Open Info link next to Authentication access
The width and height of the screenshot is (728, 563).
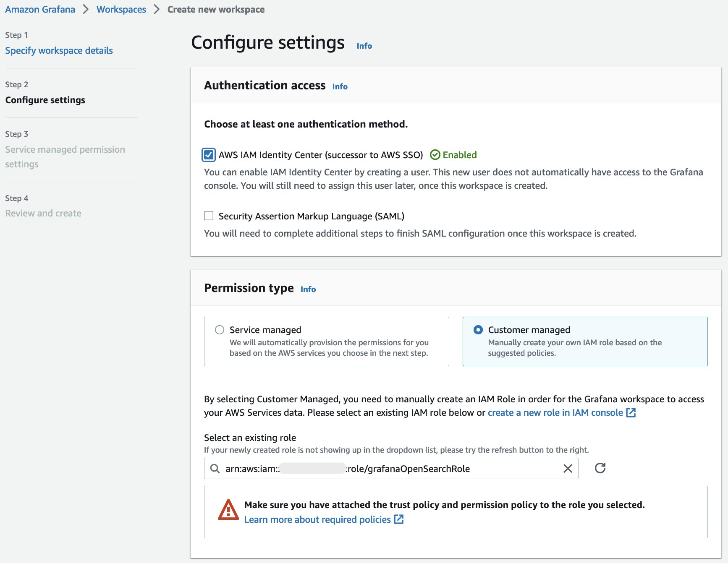tap(340, 87)
